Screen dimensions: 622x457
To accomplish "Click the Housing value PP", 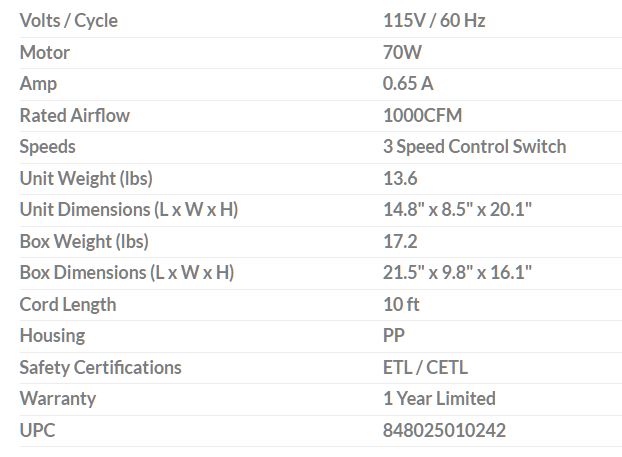I will coord(394,336).
